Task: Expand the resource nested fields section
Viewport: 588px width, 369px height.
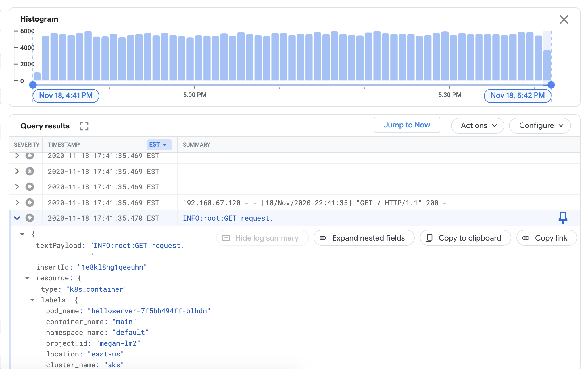Action: pyautogui.click(x=26, y=277)
